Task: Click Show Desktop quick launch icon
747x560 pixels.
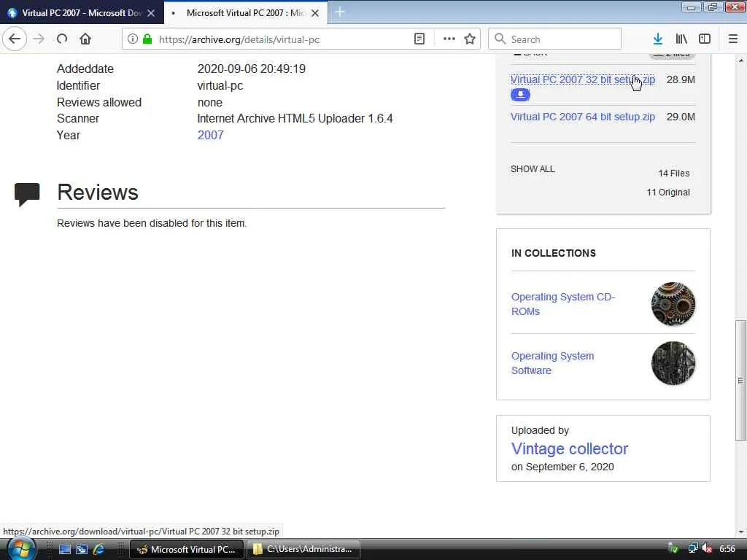Action: (x=65, y=549)
